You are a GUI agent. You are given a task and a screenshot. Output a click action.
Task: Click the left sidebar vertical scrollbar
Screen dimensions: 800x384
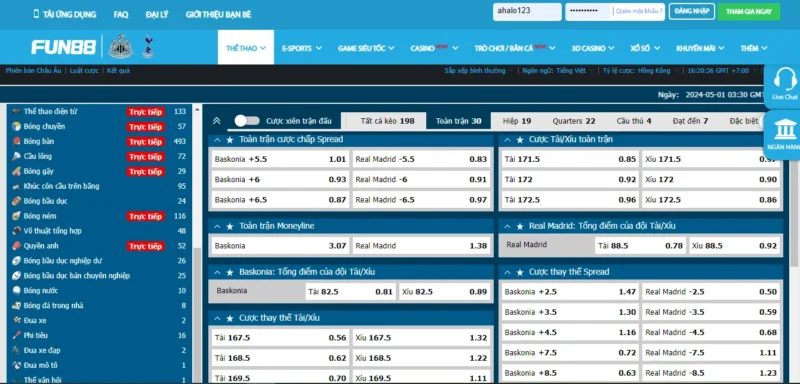point(197,244)
